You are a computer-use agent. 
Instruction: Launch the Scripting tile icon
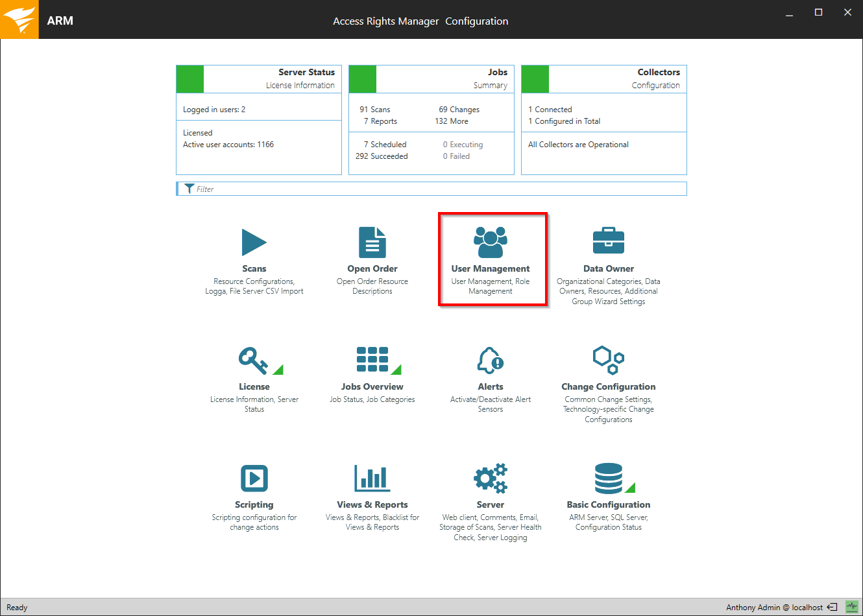(x=254, y=479)
